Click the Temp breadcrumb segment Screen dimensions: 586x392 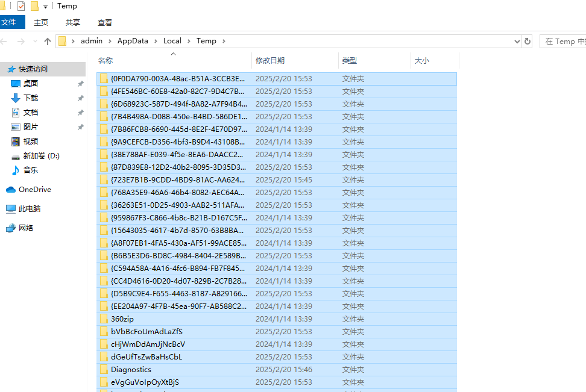coord(206,41)
